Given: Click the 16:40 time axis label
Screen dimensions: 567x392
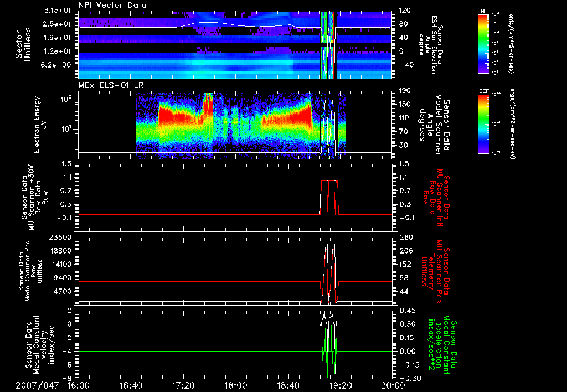Looking at the screenshot, I should tap(131, 385).
